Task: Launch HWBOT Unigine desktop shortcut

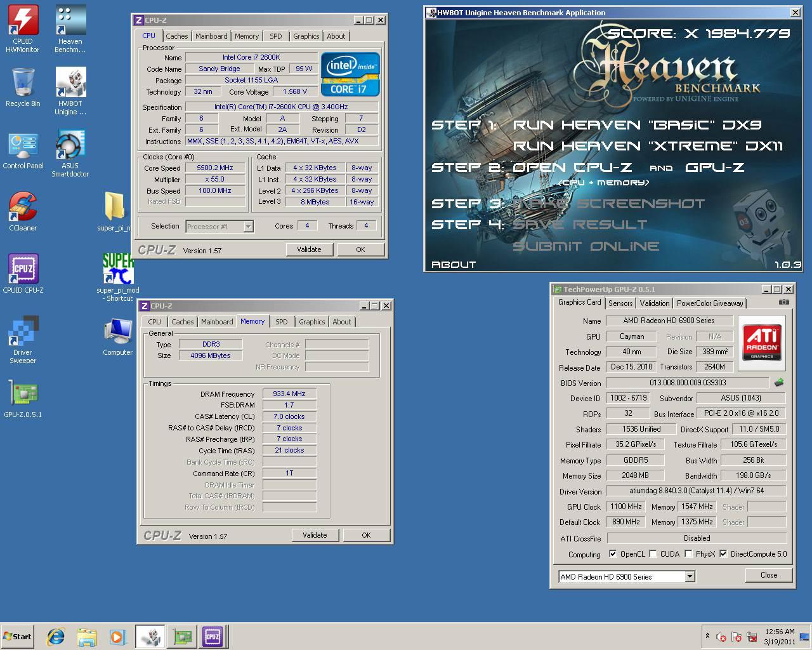Action: pos(70,91)
